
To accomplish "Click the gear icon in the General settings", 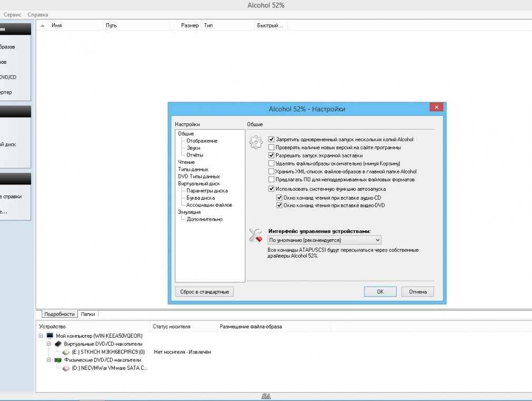I will click(256, 142).
